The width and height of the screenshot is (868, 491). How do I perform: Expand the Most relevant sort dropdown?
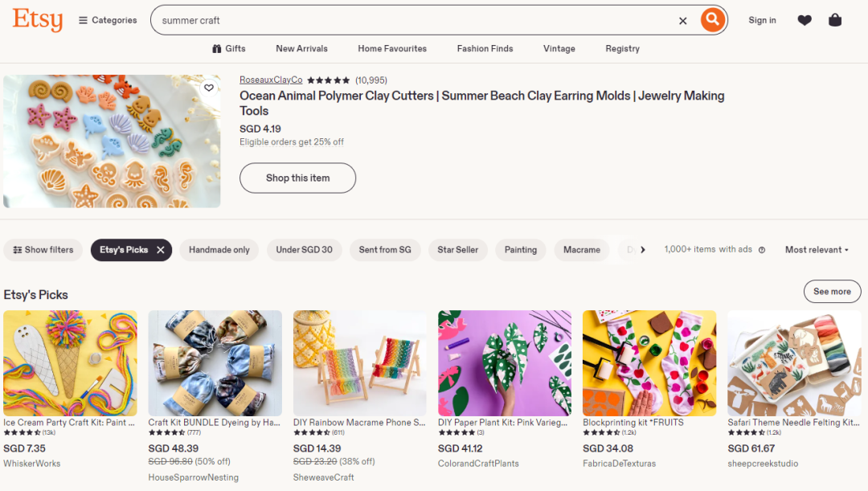817,250
